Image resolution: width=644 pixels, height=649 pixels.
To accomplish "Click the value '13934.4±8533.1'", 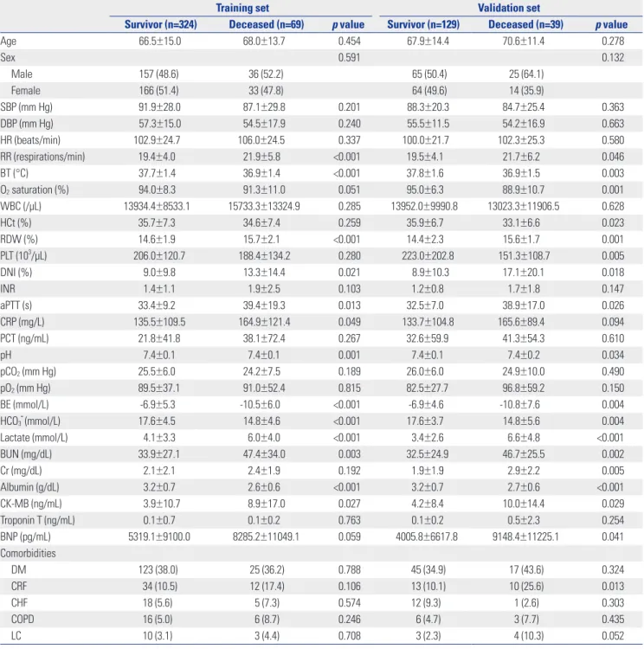I will tap(157, 207).
